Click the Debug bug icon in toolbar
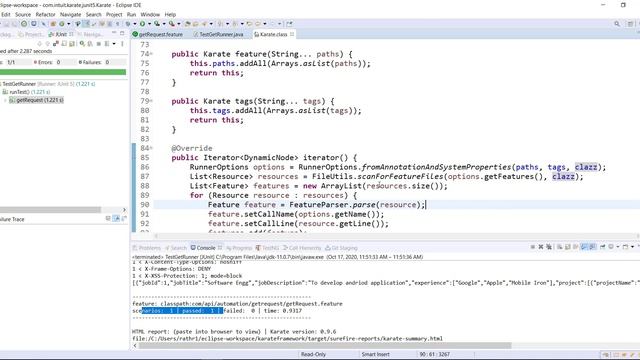640x360 pixels. (x=128, y=24)
